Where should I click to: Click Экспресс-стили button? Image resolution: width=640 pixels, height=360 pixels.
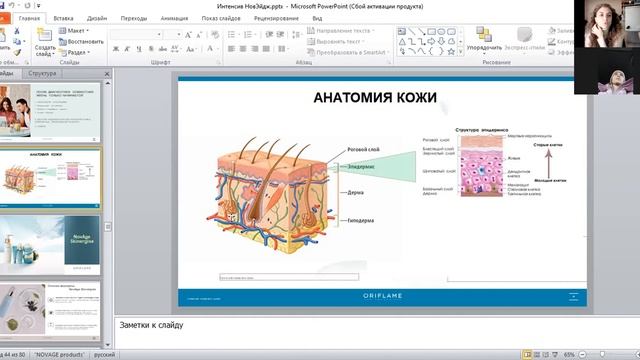click(524, 39)
